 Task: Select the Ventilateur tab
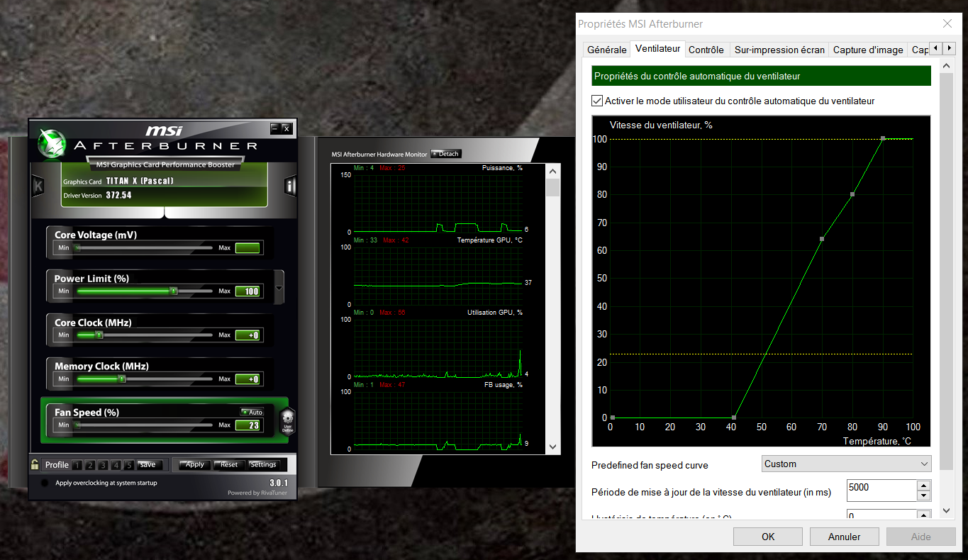(658, 49)
